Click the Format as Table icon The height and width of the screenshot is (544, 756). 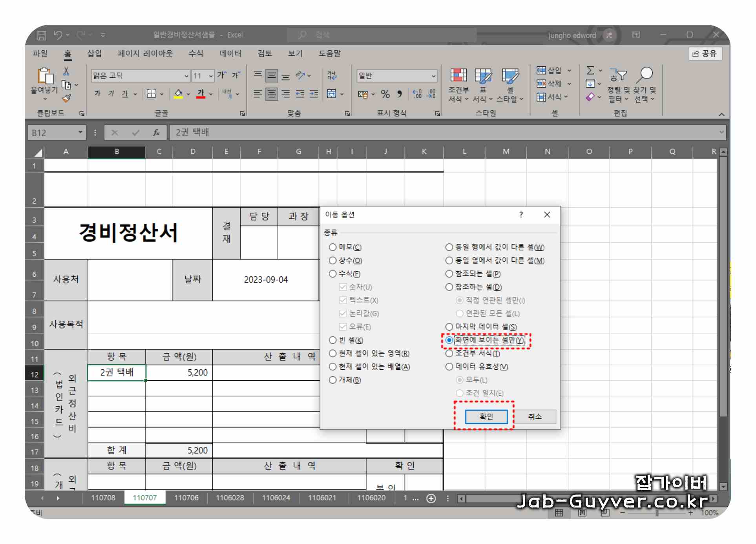(x=482, y=76)
